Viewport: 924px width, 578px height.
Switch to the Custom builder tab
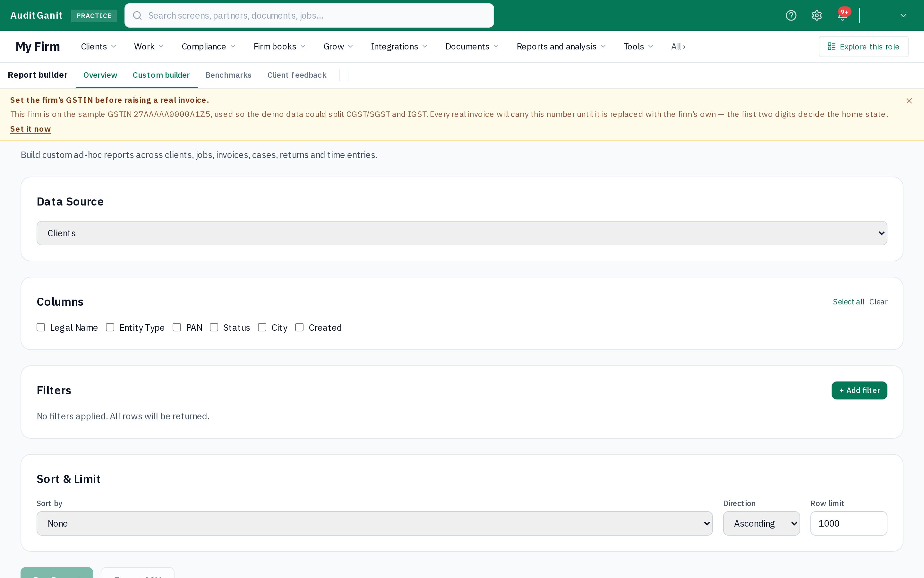[161, 75]
